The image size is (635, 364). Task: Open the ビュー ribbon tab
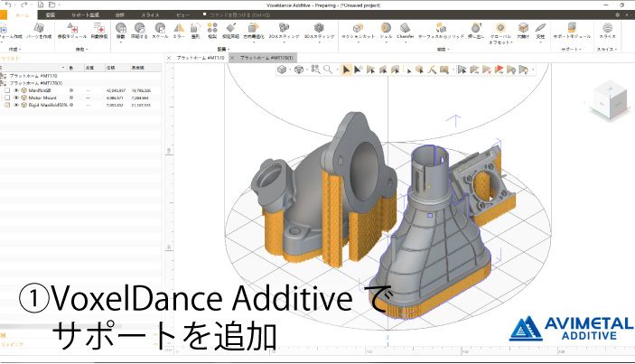point(182,15)
